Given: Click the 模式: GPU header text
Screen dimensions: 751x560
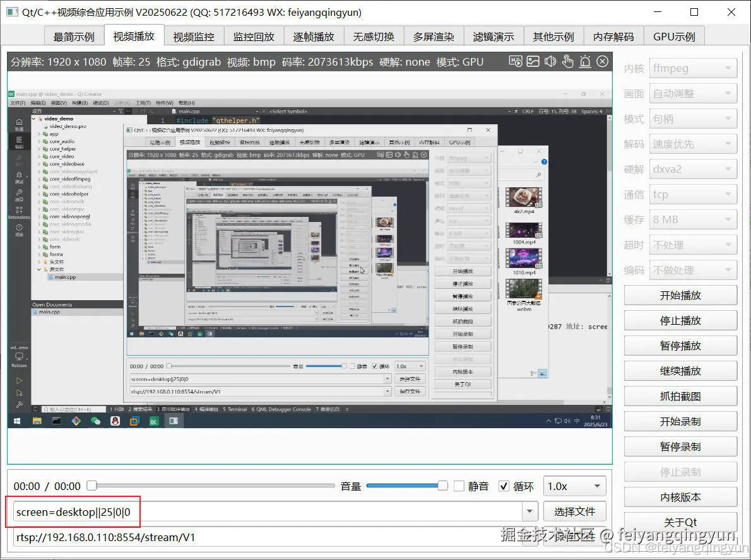Looking at the screenshot, I should 460,62.
